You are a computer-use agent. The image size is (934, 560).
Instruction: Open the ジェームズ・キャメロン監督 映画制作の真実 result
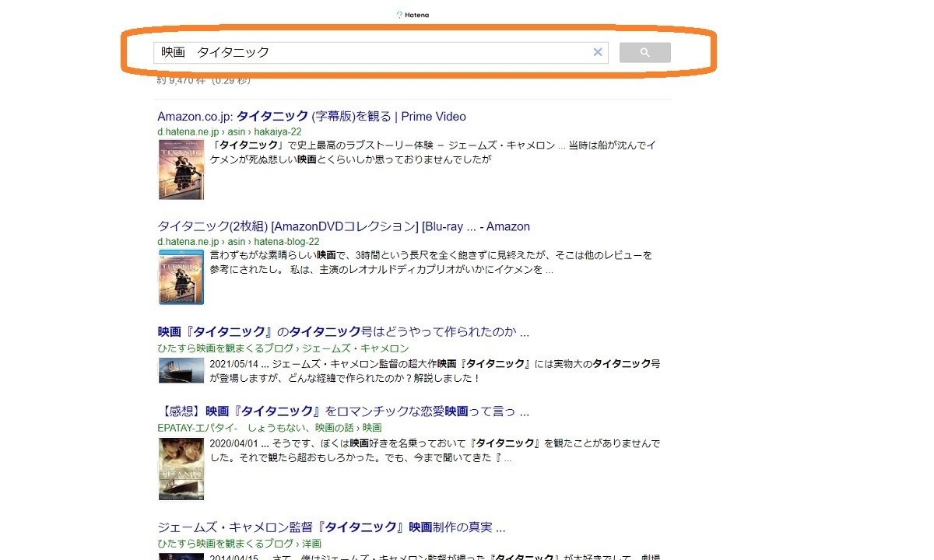[331, 527]
